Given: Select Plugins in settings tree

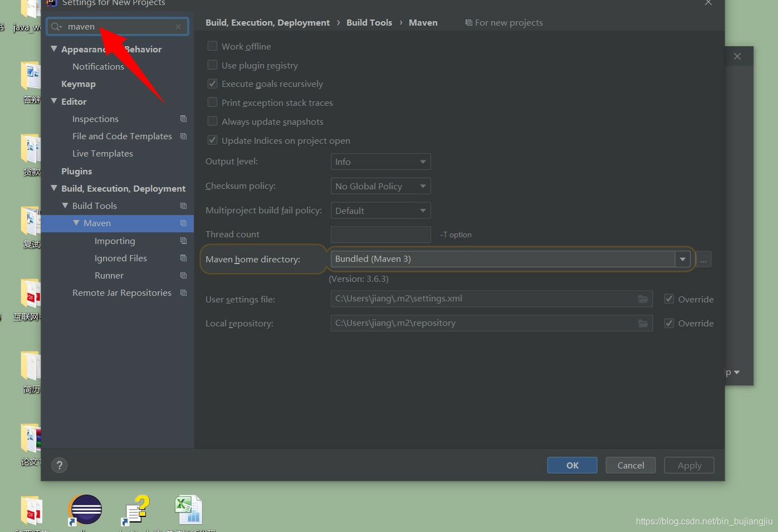Looking at the screenshot, I should [77, 171].
